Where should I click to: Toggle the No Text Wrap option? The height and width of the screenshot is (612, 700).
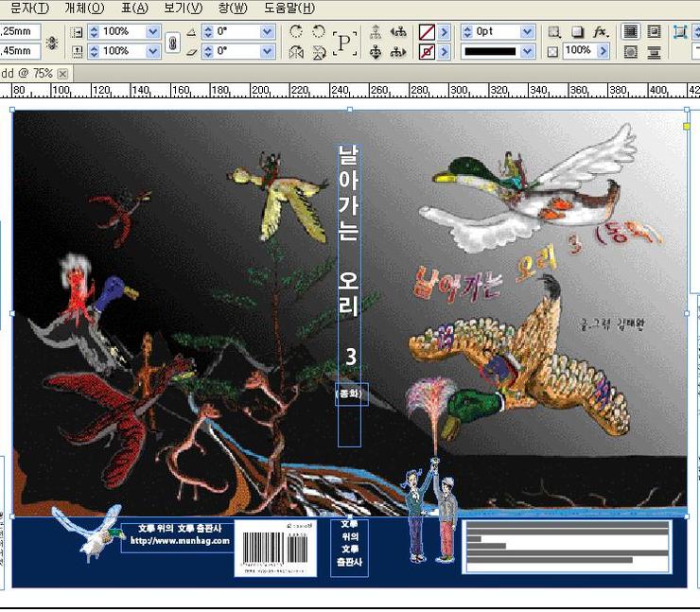[x=631, y=31]
